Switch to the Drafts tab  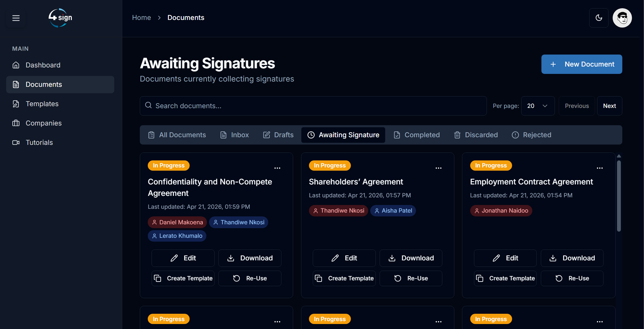tap(278, 135)
